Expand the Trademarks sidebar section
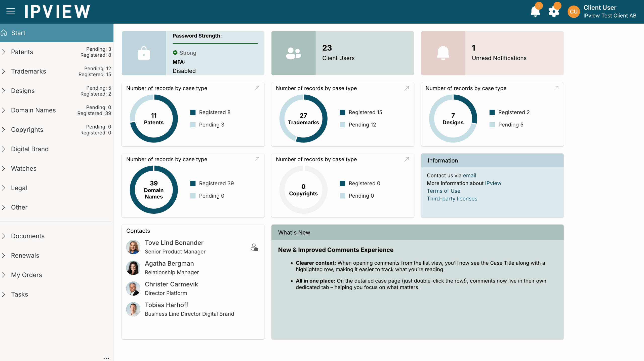The height and width of the screenshot is (361, 644). pyautogui.click(x=4, y=71)
